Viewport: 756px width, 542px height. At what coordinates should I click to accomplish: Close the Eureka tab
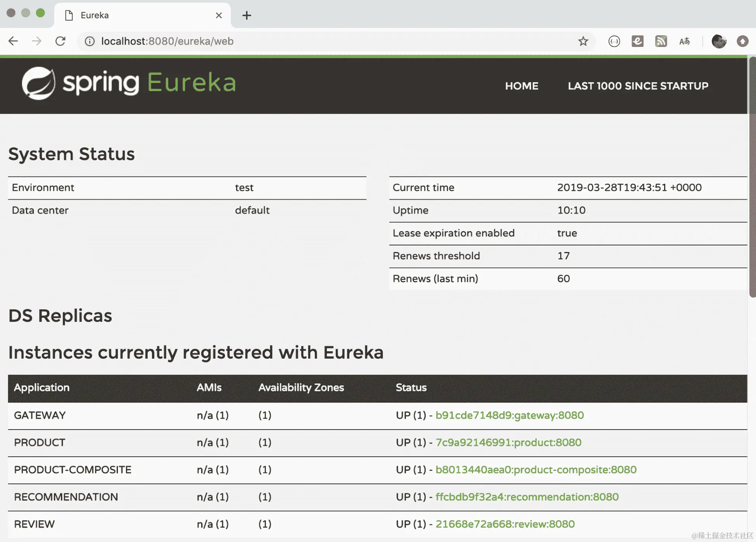point(219,16)
